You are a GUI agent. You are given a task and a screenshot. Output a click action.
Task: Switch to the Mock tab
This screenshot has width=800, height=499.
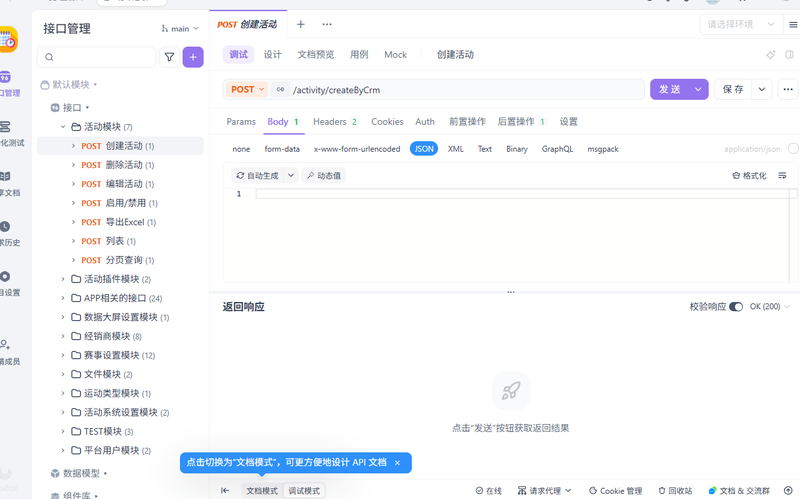[x=395, y=55]
